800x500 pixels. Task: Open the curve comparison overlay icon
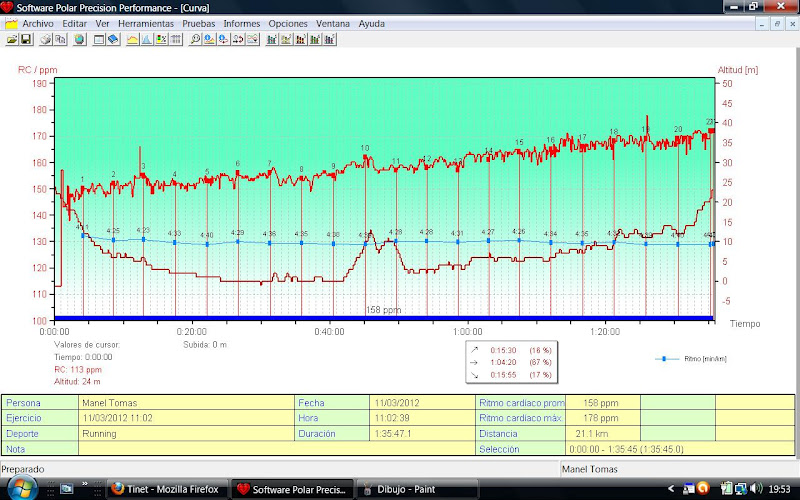[x=253, y=39]
